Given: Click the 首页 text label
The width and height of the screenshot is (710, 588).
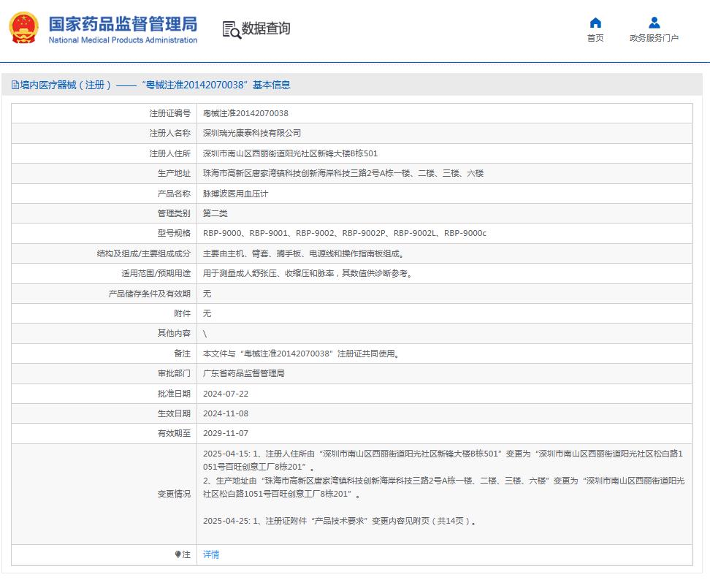Looking at the screenshot, I should coord(594,37).
